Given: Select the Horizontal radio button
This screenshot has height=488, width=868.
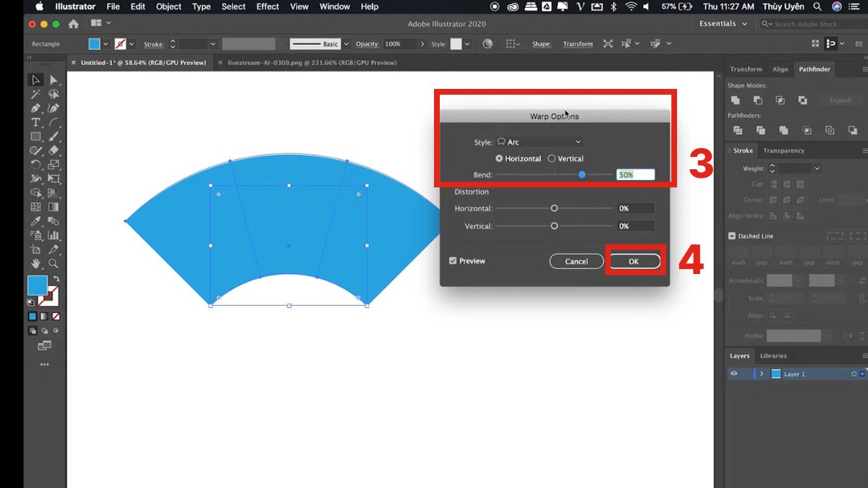Looking at the screenshot, I should 499,158.
